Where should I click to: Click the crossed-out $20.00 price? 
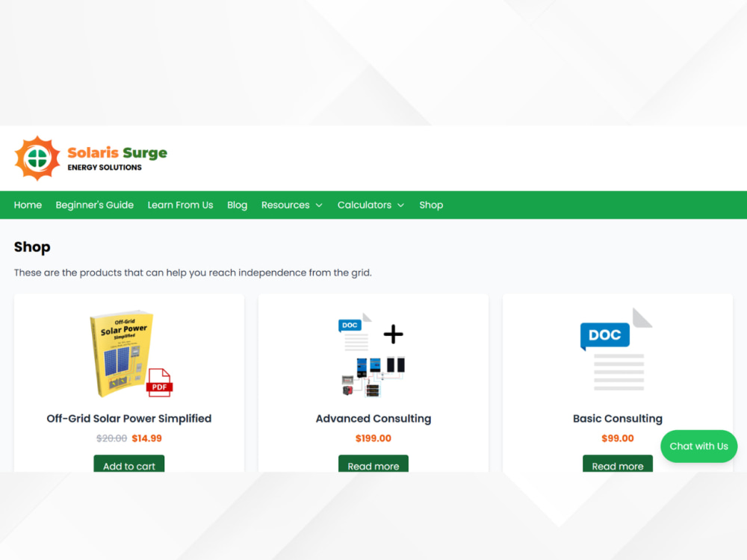tap(111, 438)
